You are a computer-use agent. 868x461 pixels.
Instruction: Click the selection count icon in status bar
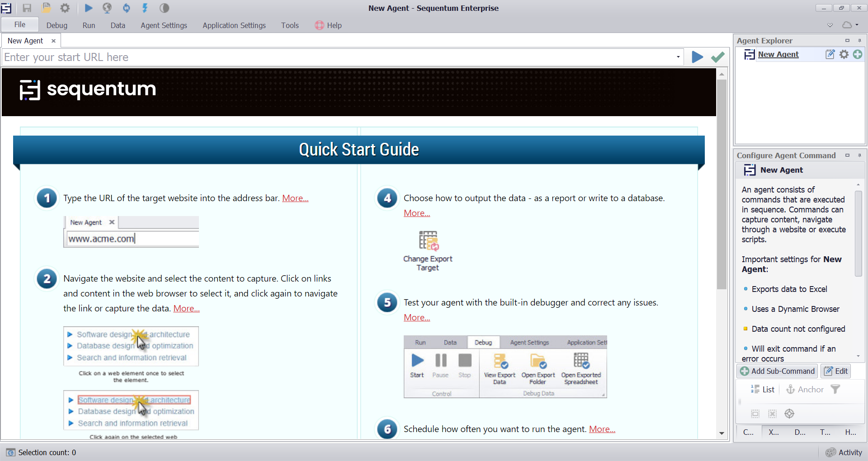(11, 452)
